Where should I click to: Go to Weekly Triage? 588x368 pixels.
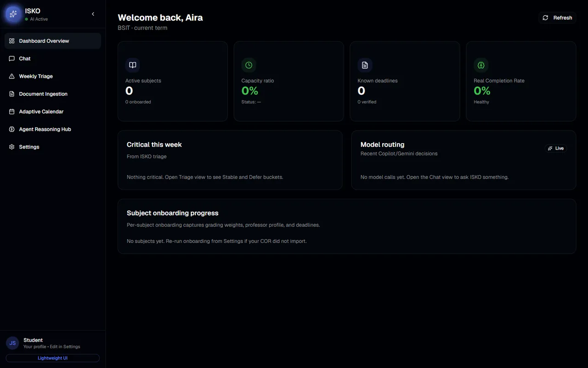(53, 76)
